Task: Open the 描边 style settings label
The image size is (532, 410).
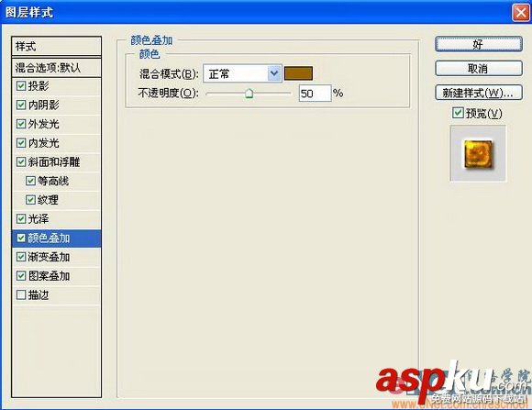Action: click(39, 295)
